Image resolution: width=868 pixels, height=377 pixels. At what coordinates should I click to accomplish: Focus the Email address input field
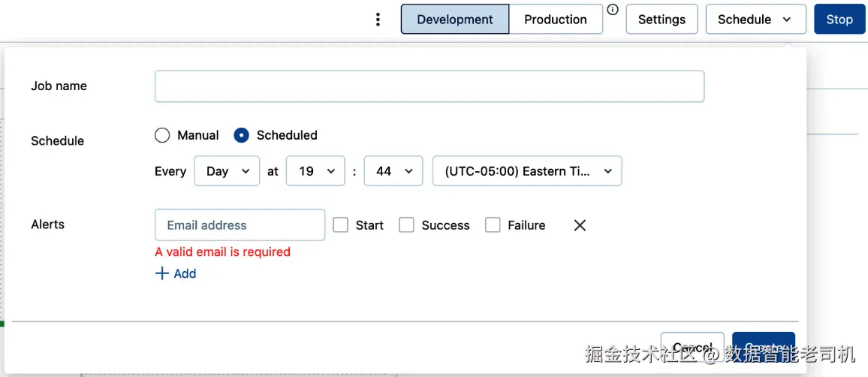point(240,225)
